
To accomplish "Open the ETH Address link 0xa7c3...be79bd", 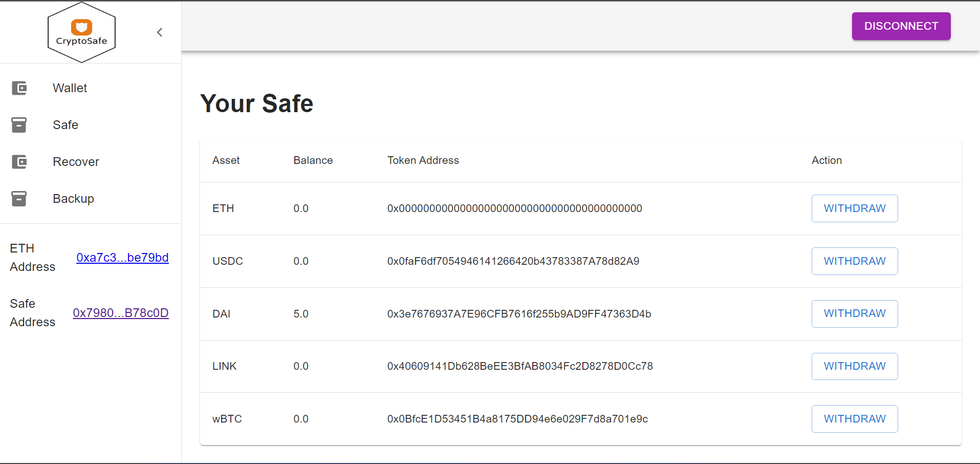I will [122, 258].
